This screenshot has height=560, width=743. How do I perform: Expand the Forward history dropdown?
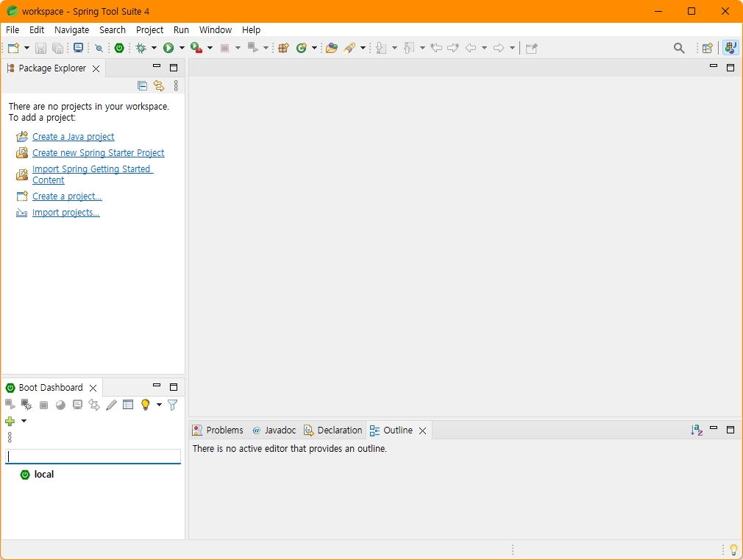512,48
